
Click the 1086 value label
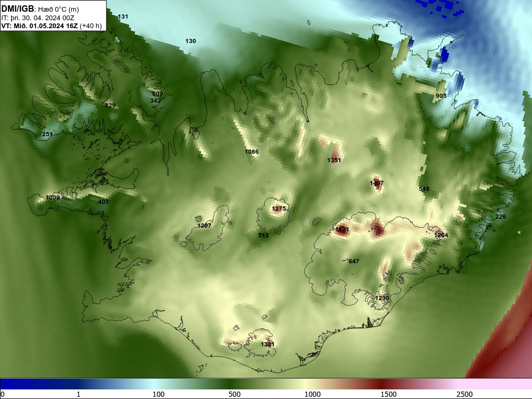(252, 152)
